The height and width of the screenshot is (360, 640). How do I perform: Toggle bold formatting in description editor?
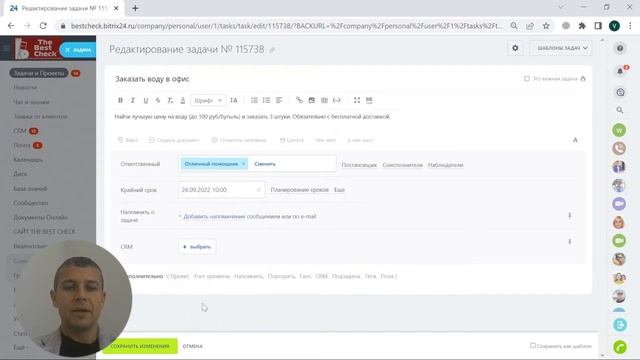pos(120,100)
